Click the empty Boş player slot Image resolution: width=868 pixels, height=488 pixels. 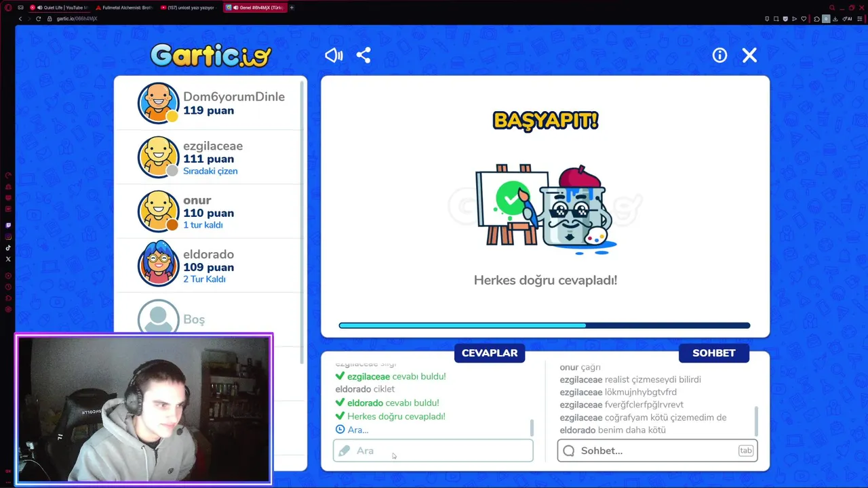(209, 319)
